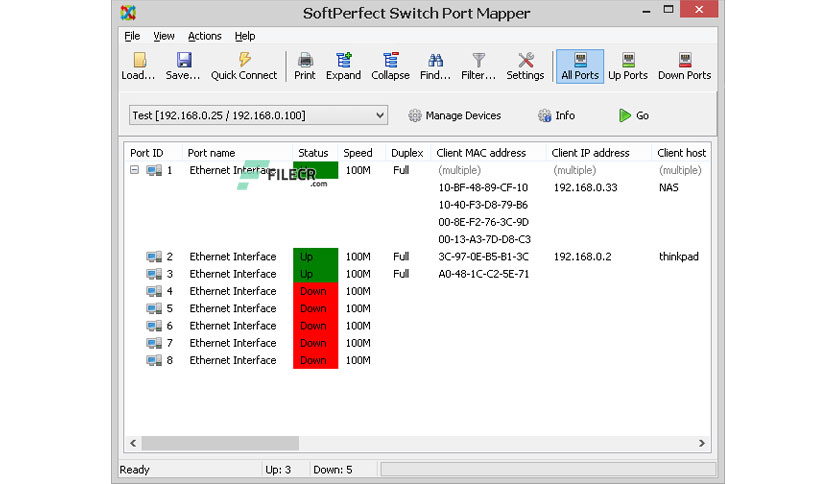Open the Help menu
The height and width of the screenshot is (484, 836).
(x=245, y=36)
